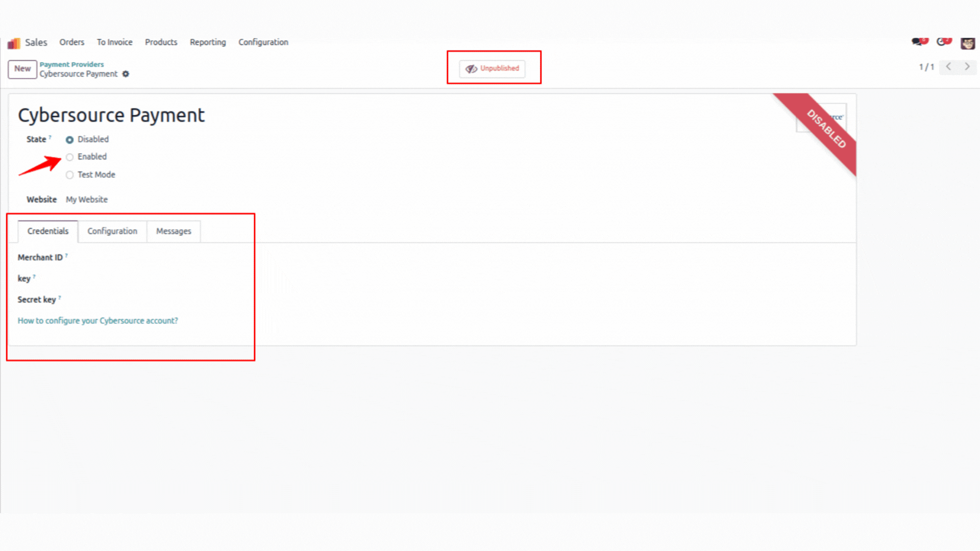Viewport: 980px width, 551px height.
Task: Open the record actions gear icon
Action: point(126,74)
